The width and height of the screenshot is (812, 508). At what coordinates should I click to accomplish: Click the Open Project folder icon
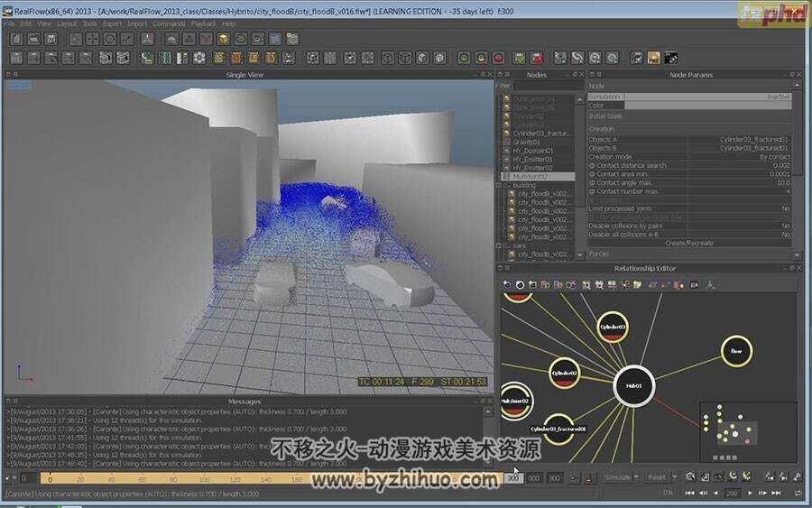tap(33, 39)
